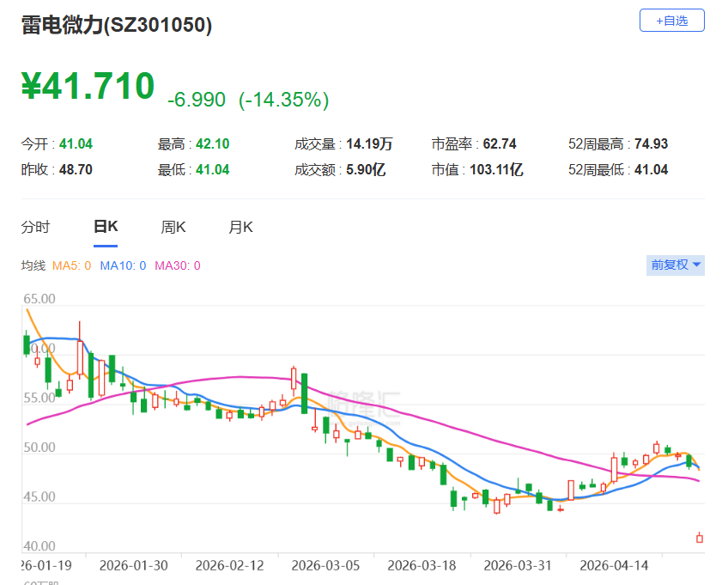Switch to the 周K weekly tab

click(173, 226)
